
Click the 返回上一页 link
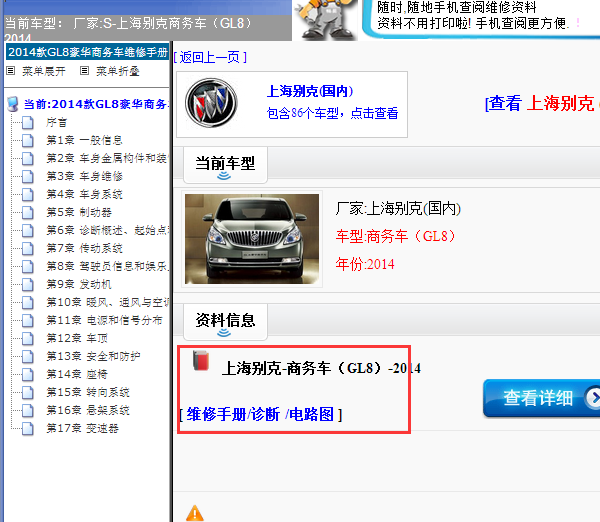tap(210, 57)
